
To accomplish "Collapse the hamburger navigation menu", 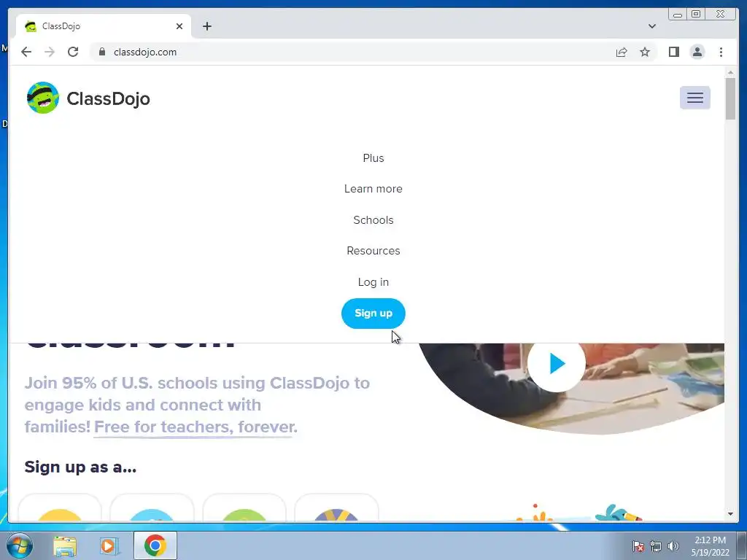I will click(694, 98).
